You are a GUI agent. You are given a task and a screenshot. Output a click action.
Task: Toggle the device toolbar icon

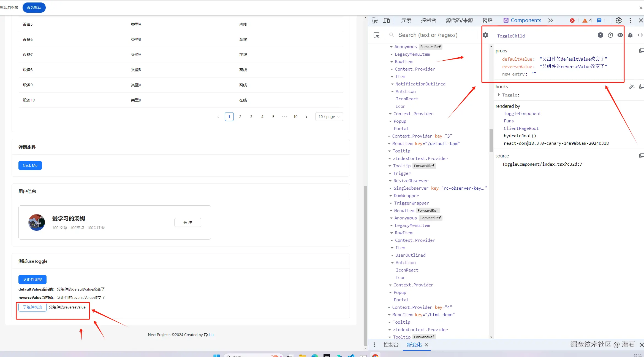[x=387, y=20]
